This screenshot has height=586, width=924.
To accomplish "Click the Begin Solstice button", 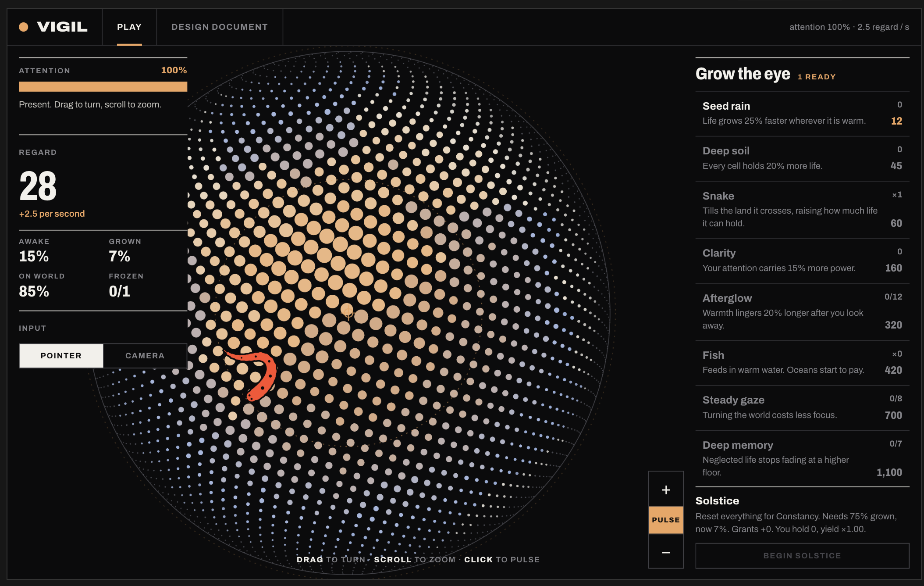I will [802, 556].
